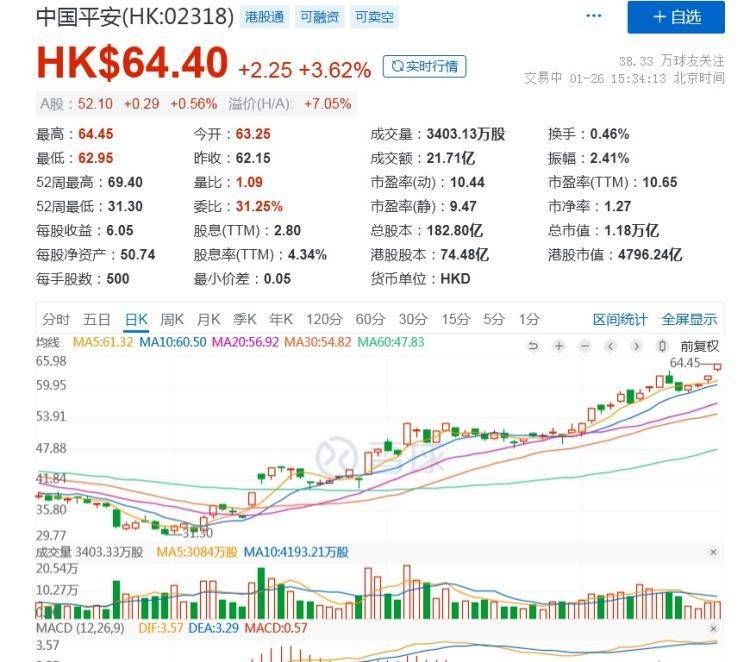Switch to 120分 chart tab
The image size is (750, 662).
coord(324,319)
